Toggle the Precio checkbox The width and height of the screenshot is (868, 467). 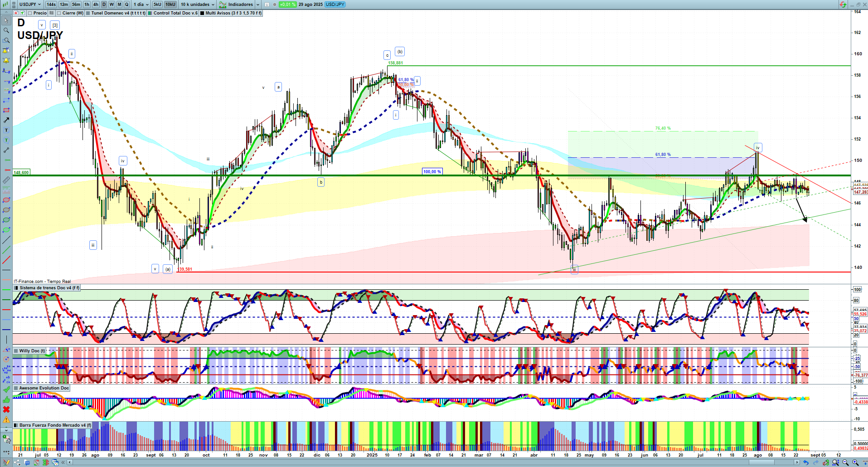[x=30, y=13]
